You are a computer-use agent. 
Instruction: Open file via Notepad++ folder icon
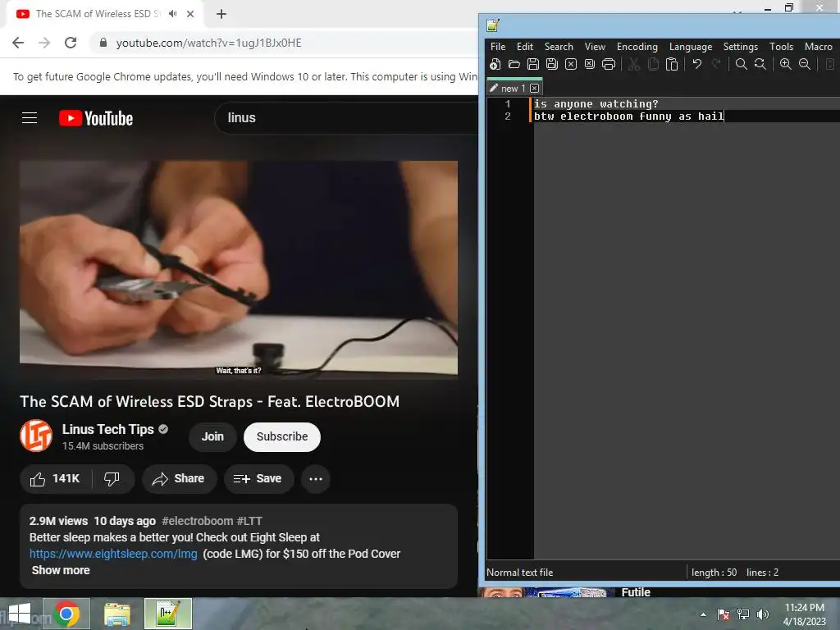pyautogui.click(x=514, y=64)
